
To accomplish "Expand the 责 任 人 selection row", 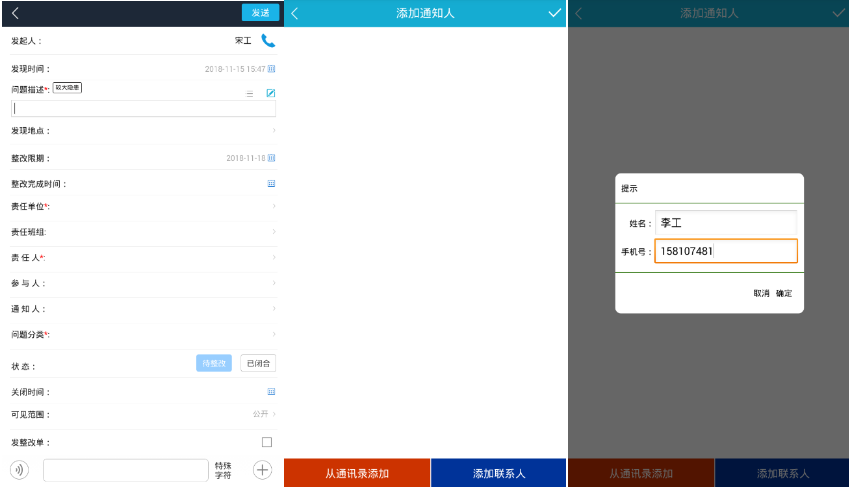I will [143, 257].
